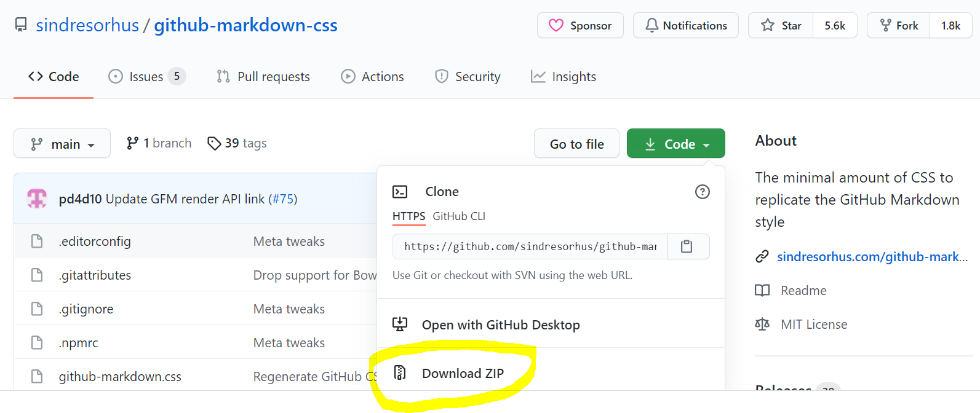Click the clone URL text field
980x413 pixels.
click(530, 246)
